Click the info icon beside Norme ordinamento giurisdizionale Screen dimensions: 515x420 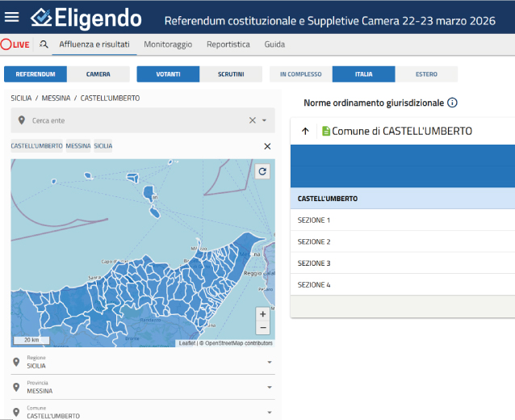click(x=452, y=103)
